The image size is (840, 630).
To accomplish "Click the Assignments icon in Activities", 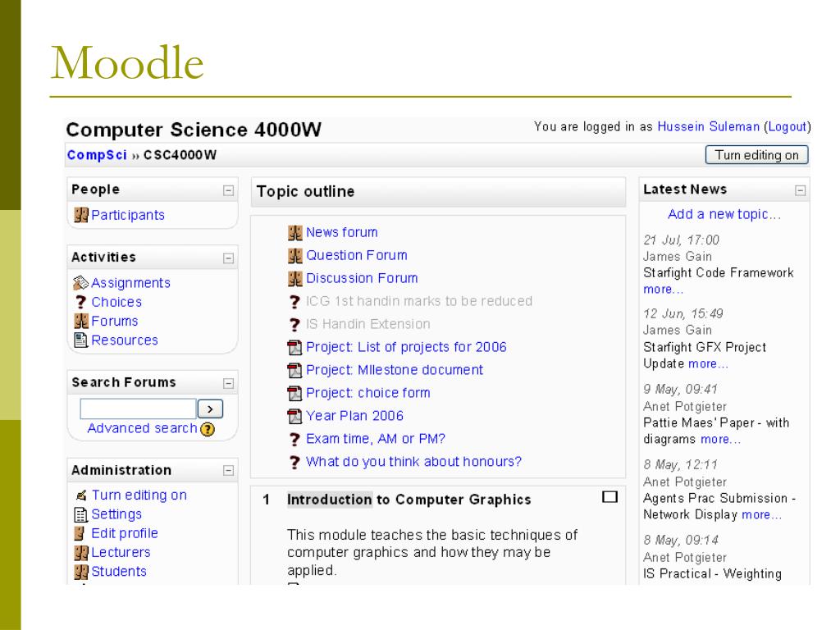I will click(81, 282).
